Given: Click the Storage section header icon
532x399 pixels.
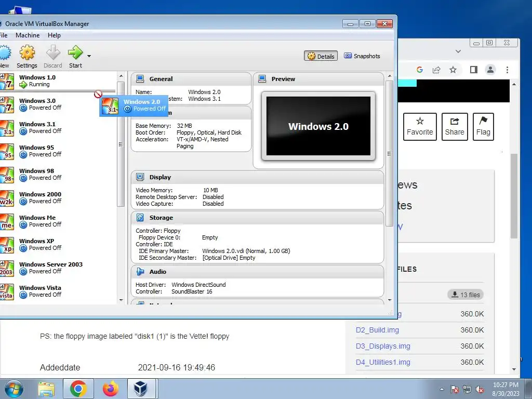Looking at the screenshot, I should tap(140, 218).
